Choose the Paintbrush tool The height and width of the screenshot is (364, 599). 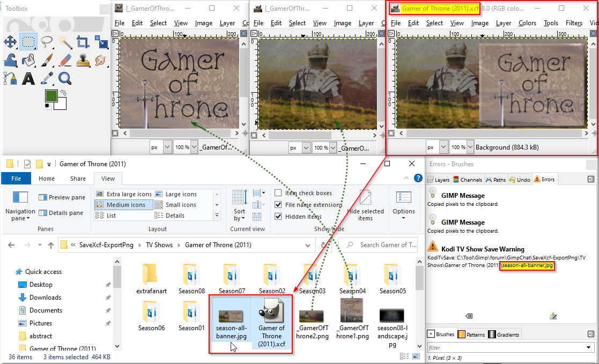point(47,60)
